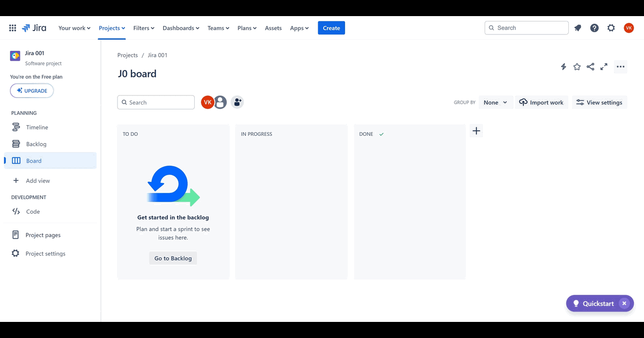Close the Quickstart panel button
The width and height of the screenshot is (644, 338).
click(x=624, y=303)
